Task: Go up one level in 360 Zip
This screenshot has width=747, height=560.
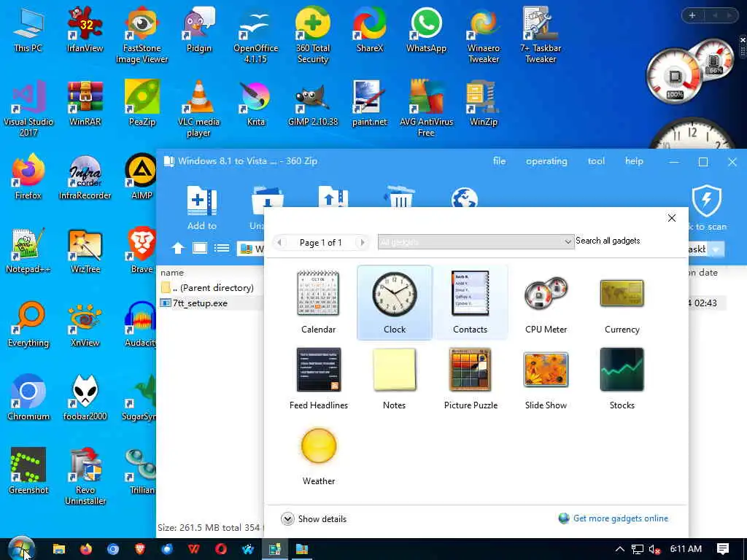Action: click(178, 248)
